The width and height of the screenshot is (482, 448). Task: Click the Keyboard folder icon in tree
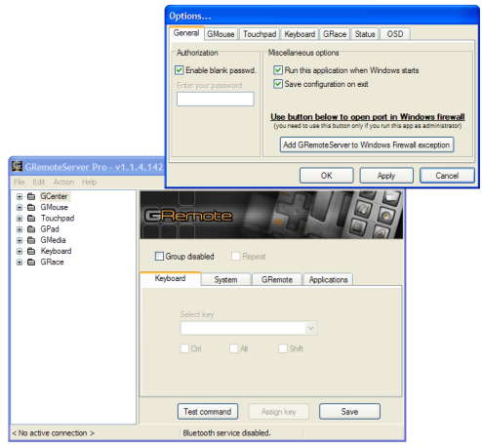(x=31, y=251)
